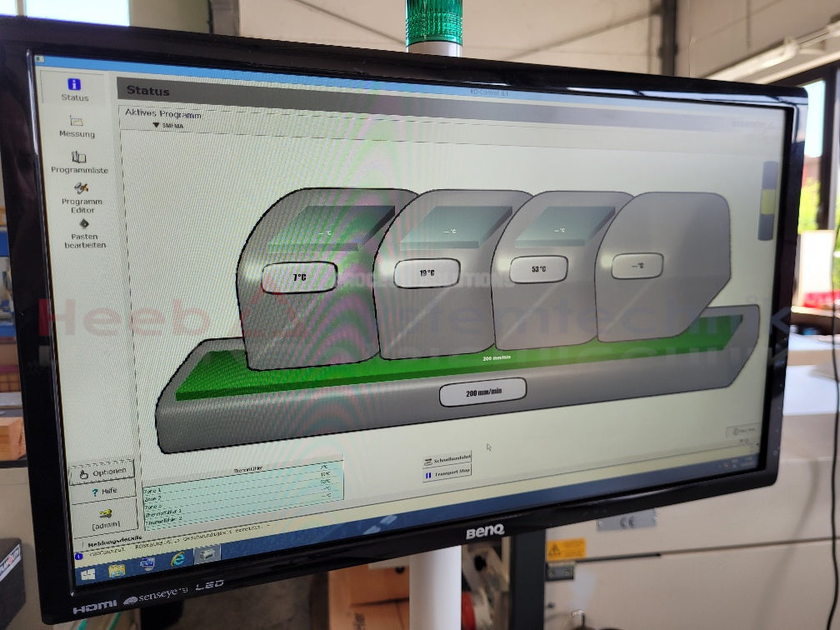Select the second zone's 19°C temperature field
The image size is (840, 630).
pyautogui.click(x=427, y=273)
